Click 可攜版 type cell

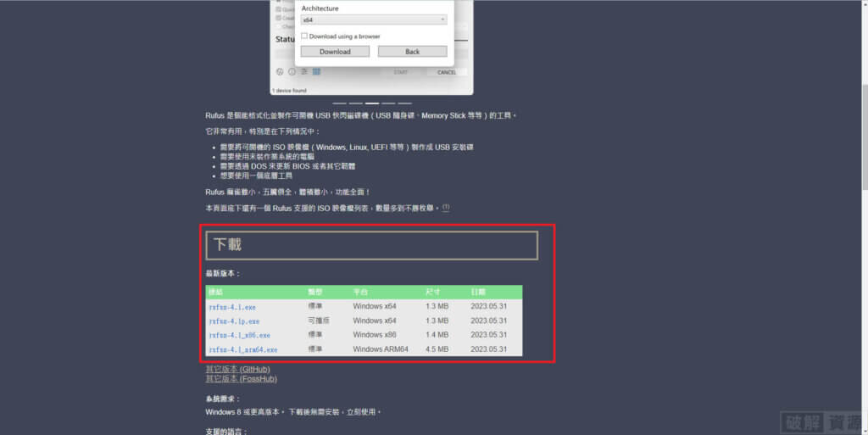(319, 321)
